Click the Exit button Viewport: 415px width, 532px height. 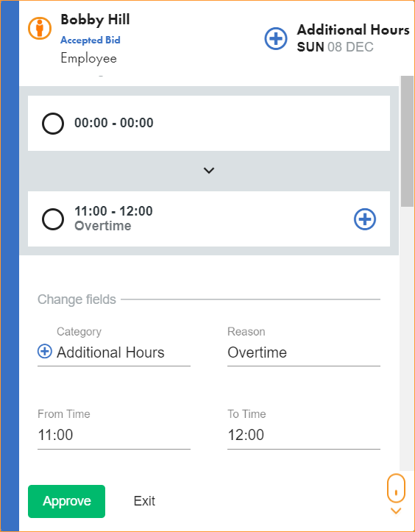click(144, 501)
